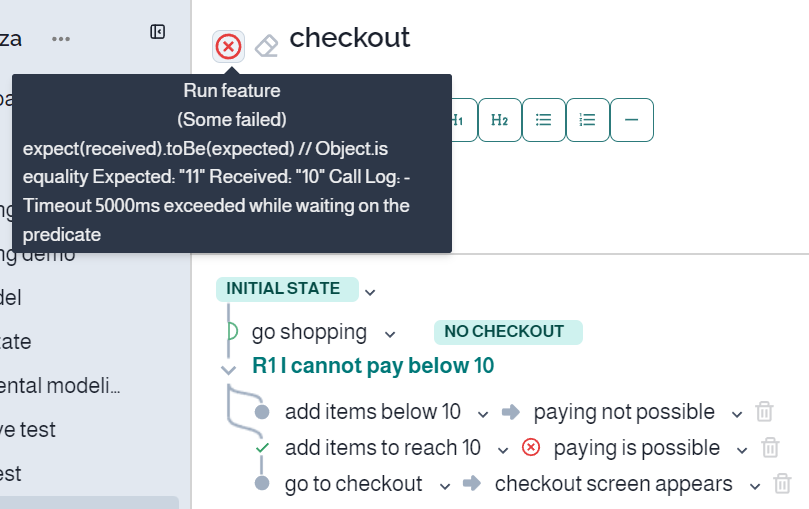Click the eraser icon beside checkout title
809x509 pixels.
[267, 46]
